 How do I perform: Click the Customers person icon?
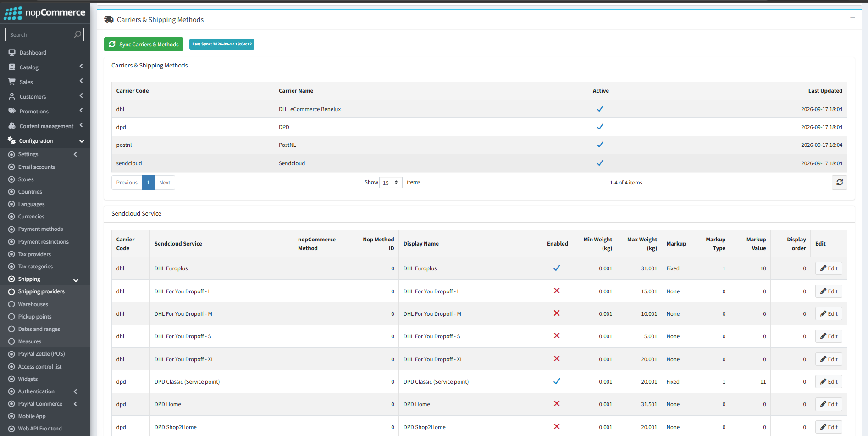[12, 96]
